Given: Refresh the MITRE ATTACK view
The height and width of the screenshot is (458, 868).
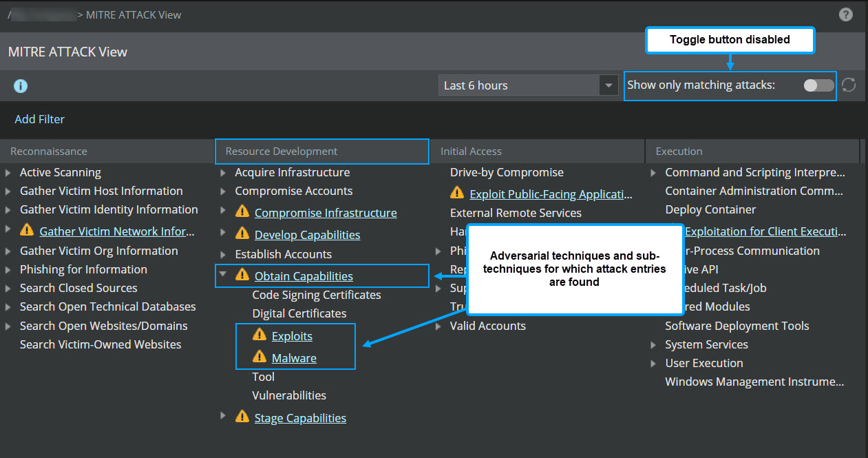Looking at the screenshot, I should [x=849, y=85].
